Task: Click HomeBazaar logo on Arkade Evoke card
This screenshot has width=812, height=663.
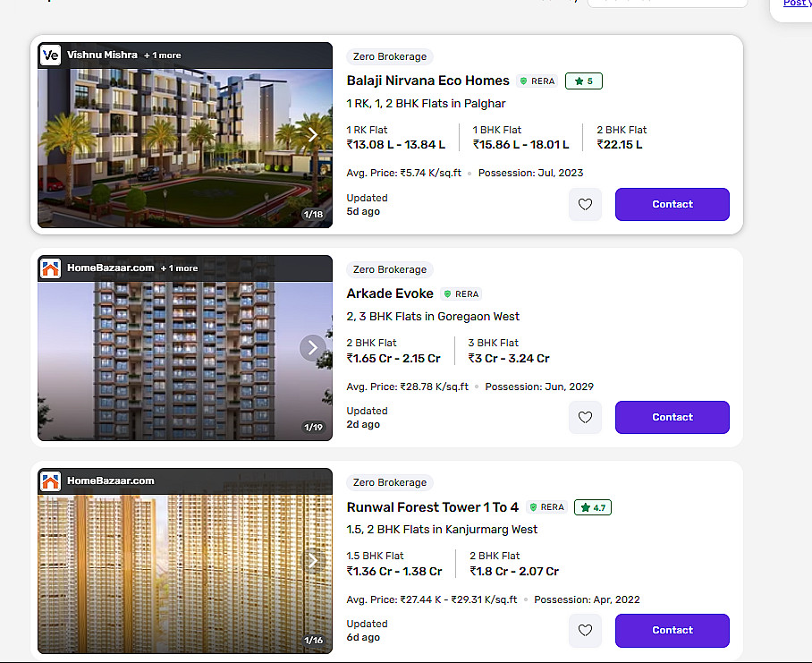Action: click(x=51, y=268)
